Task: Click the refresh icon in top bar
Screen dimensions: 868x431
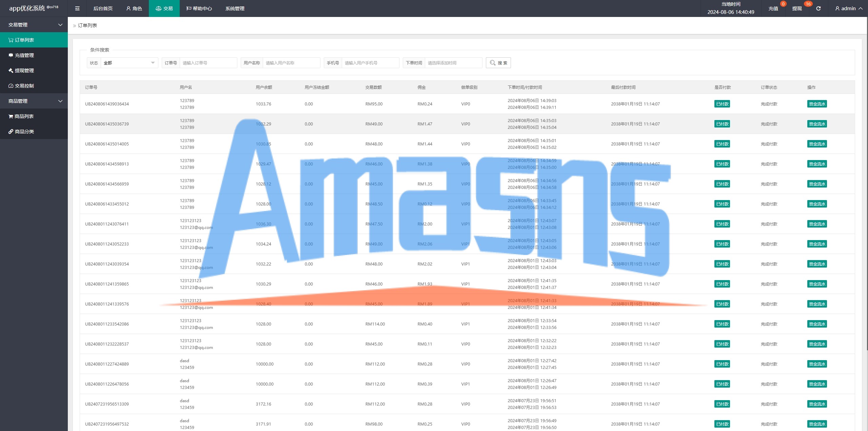Action: [818, 8]
